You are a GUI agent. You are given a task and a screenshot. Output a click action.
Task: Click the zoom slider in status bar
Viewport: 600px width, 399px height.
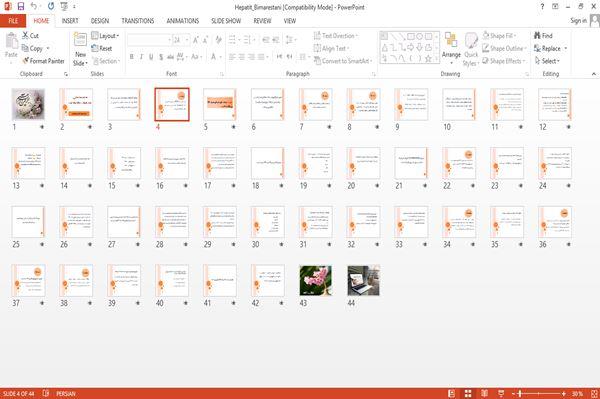tap(539, 394)
